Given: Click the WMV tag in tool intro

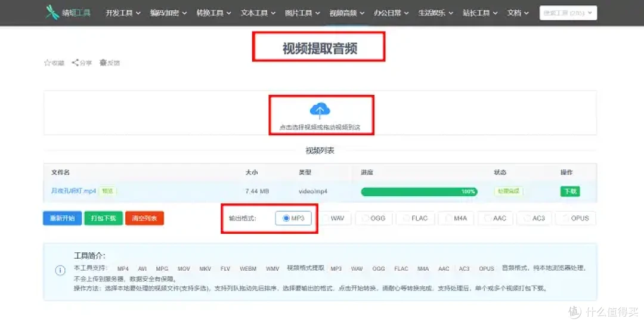Looking at the screenshot, I should click(272, 269).
